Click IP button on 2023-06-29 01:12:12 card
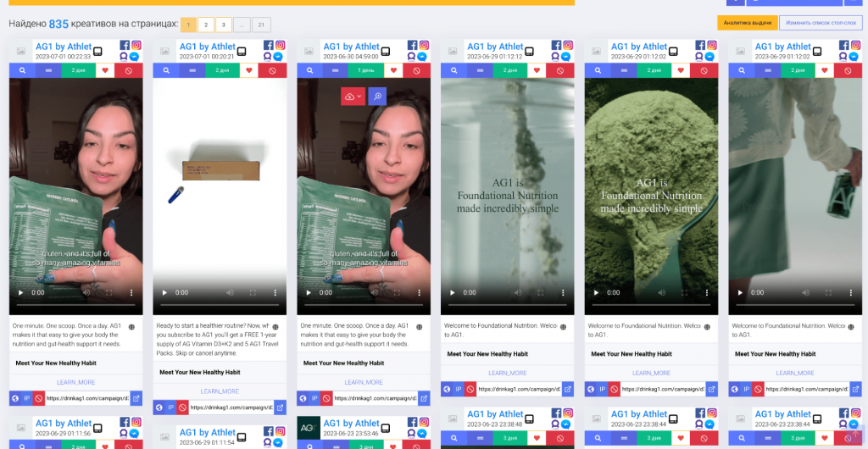The image size is (868, 449). pyautogui.click(x=459, y=390)
